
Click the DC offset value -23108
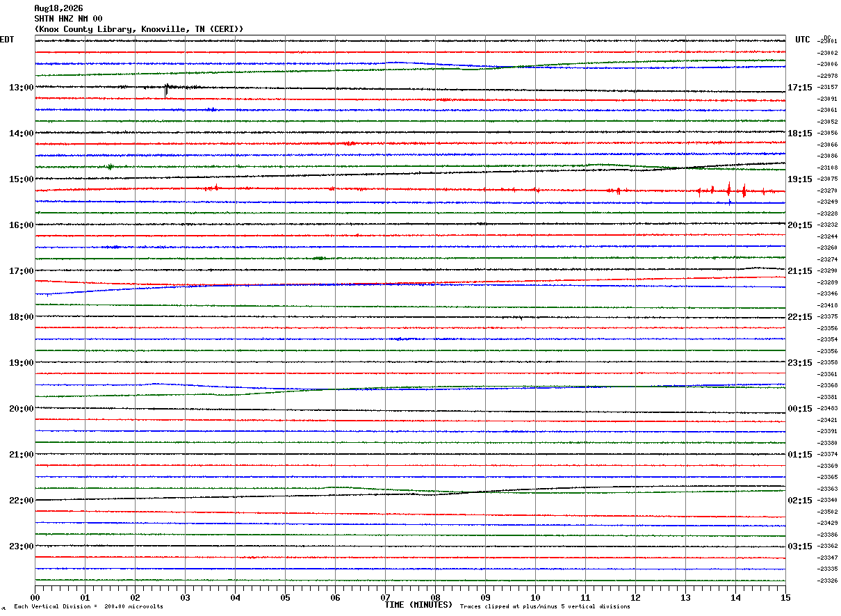tap(828, 168)
